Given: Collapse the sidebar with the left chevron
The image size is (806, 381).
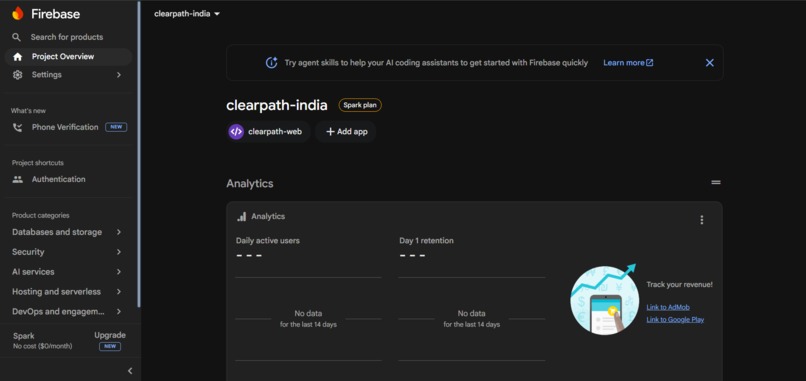Looking at the screenshot, I should (130, 371).
